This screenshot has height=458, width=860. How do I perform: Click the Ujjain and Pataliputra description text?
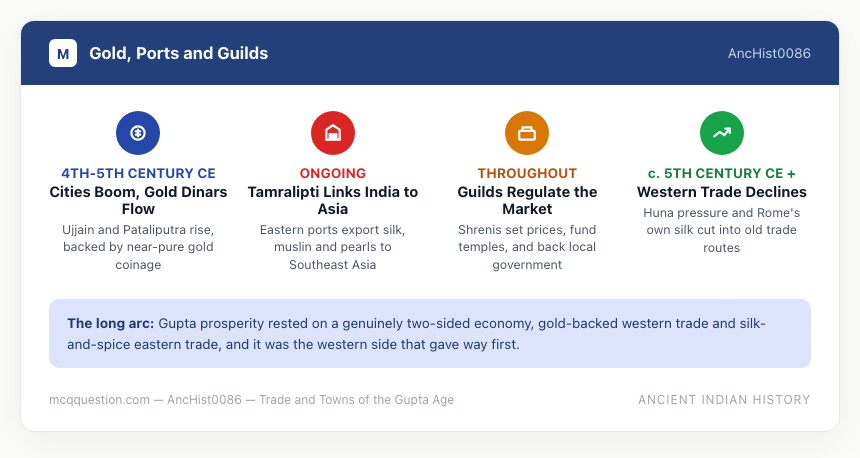138,247
